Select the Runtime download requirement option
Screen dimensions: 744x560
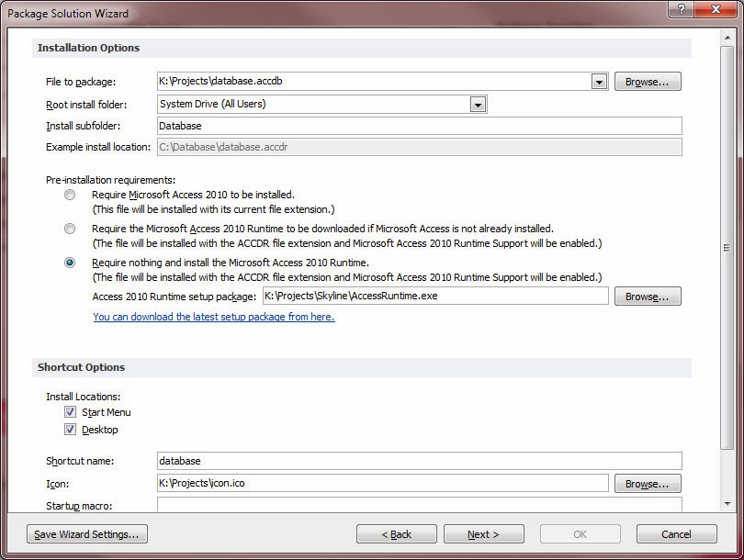(69, 229)
